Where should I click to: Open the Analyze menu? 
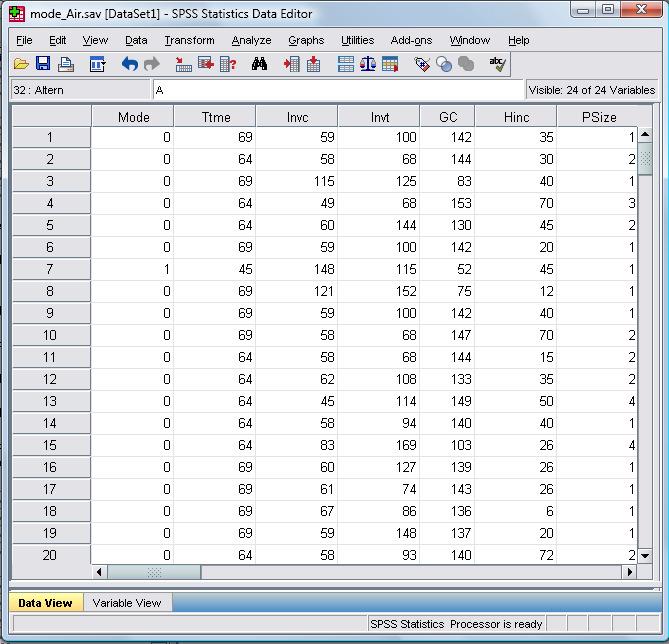pos(251,40)
